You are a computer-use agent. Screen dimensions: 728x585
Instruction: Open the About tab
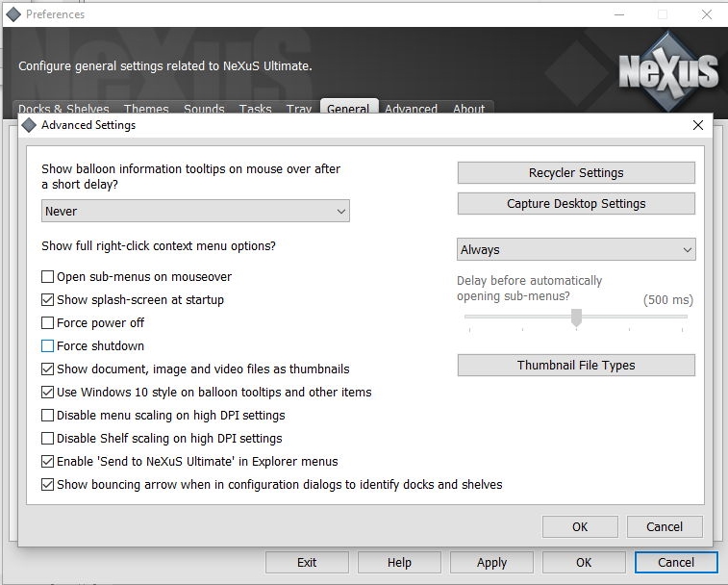[468, 109]
